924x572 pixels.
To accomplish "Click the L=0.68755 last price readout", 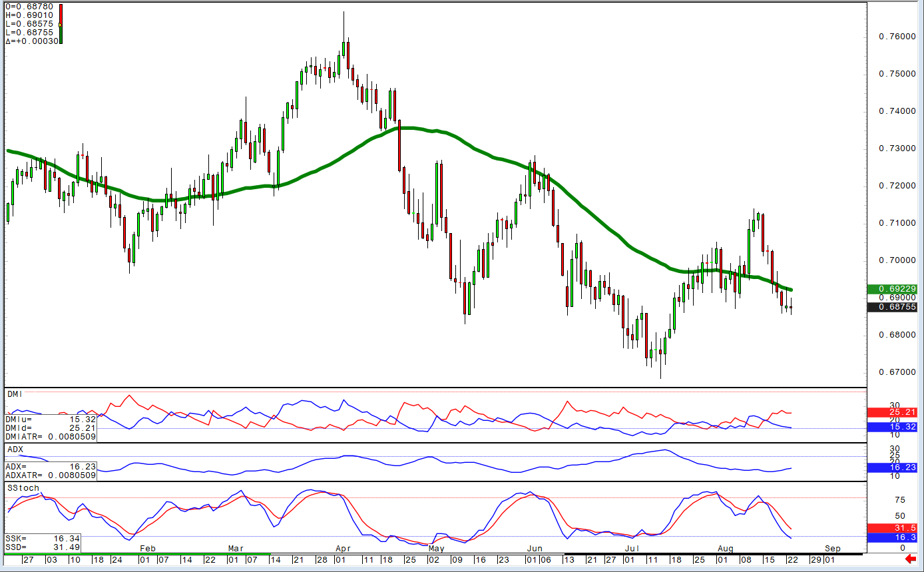I will (x=30, y=32).
